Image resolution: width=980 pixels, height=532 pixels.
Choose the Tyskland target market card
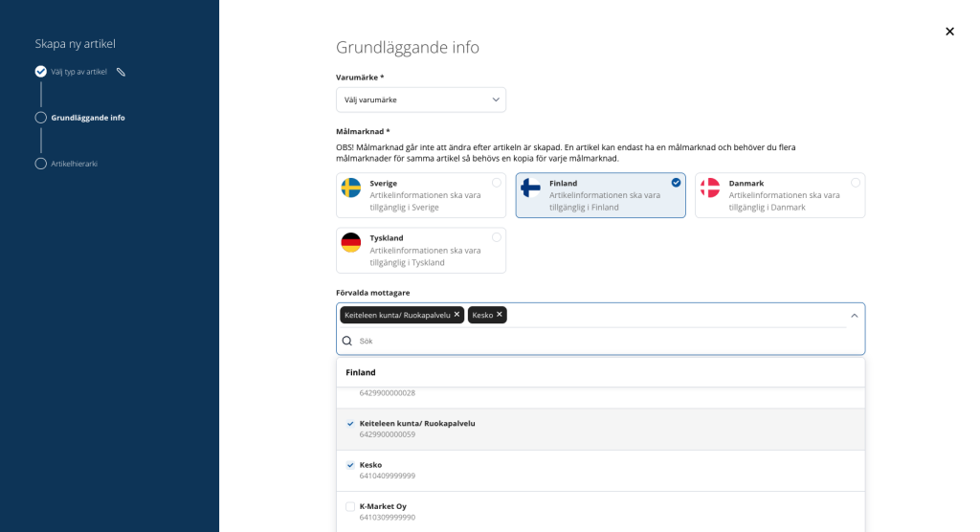(x=421, y=250)
